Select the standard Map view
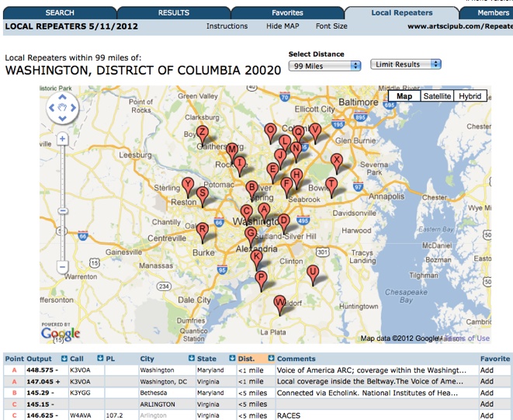The width and height of the screenshot is (513, 420). point(404,96)
